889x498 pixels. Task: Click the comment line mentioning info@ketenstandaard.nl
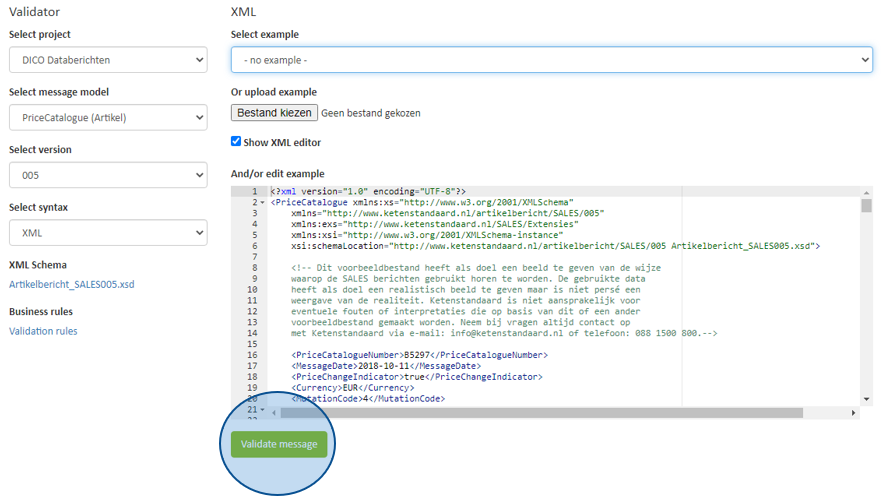[504, 334]
